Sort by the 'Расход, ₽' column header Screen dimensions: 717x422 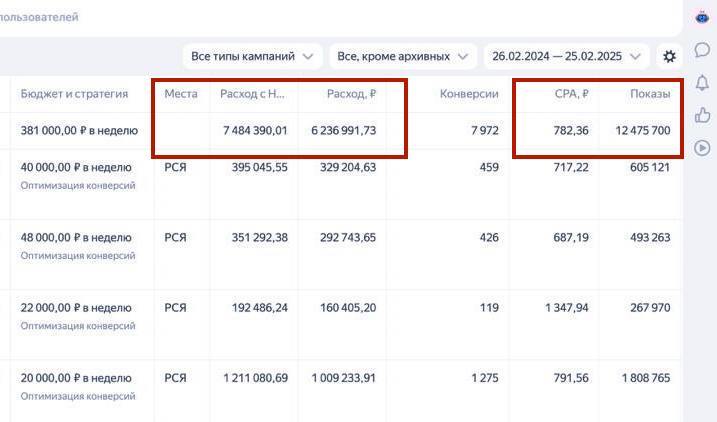coord(351,94)
